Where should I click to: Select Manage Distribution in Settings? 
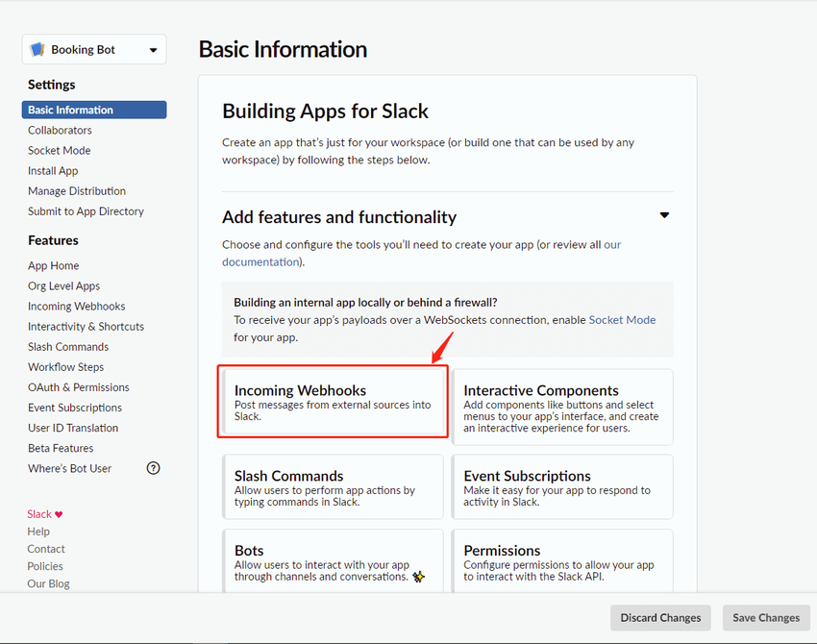[76, 191]
